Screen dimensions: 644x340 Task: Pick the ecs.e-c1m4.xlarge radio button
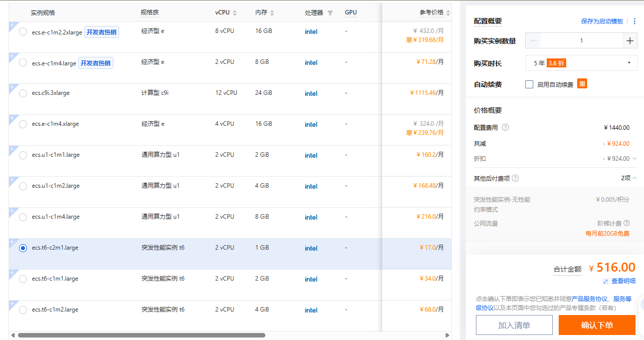click(x=23, y=124)
